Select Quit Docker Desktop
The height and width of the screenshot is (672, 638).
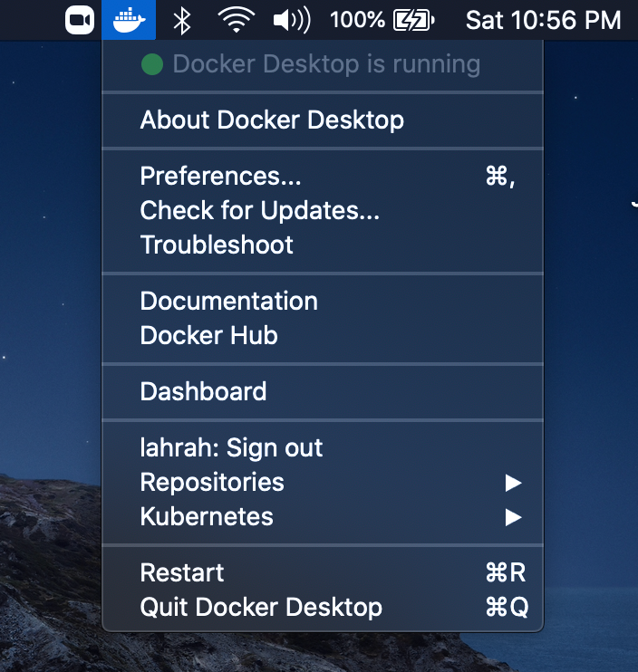(323, 607)
